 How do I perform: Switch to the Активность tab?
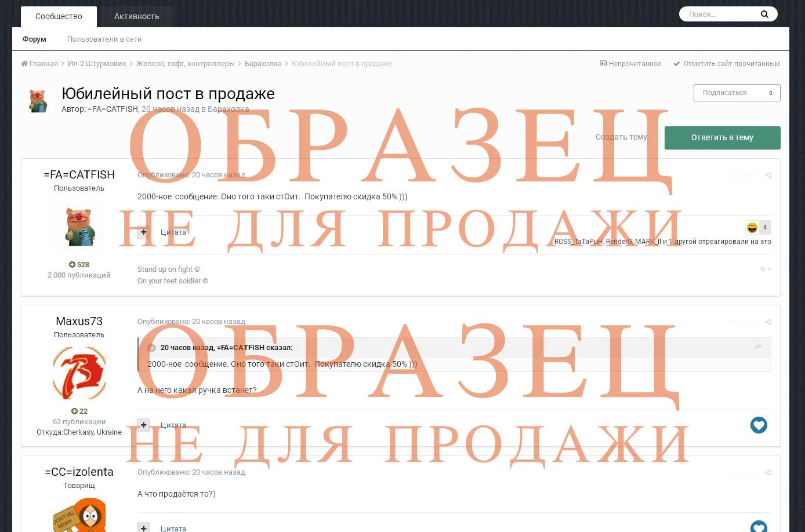pos(137,16)
